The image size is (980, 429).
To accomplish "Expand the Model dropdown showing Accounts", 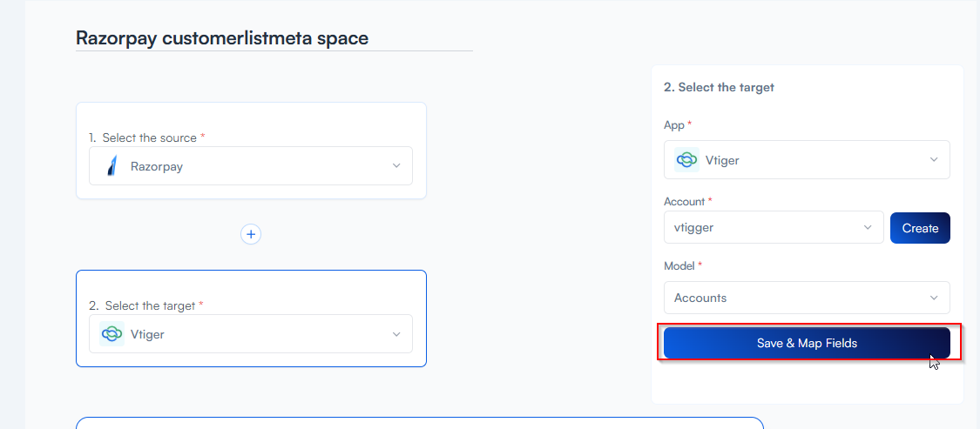I will pos(807,298).
